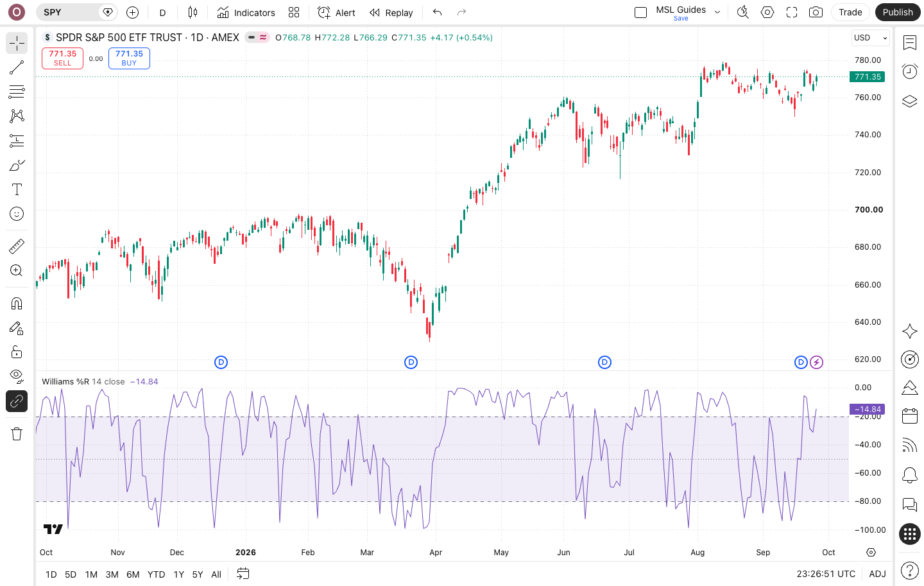Toggle ADJ adjusted price setting
Viewport: 924px width, 586px height.
click(877, 574)
